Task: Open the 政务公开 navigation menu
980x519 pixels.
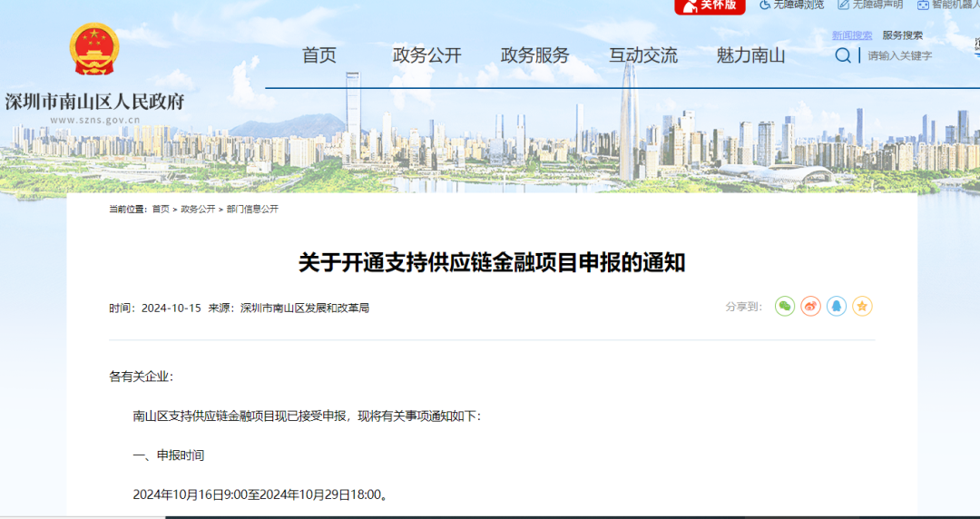Action: point(426,55)
